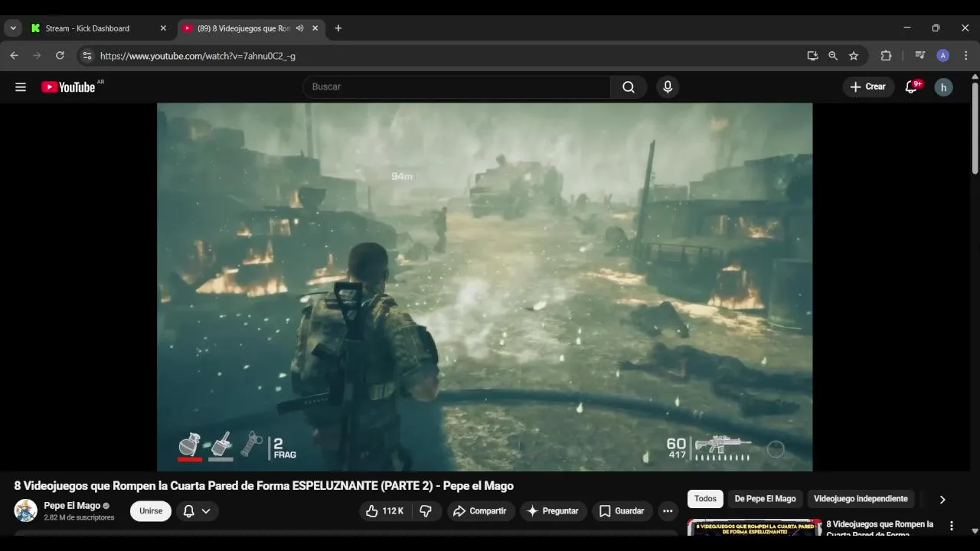Screen dimensions: 980x551
Task: Close the Kick Dashboard tab
Action: point(163,28)
